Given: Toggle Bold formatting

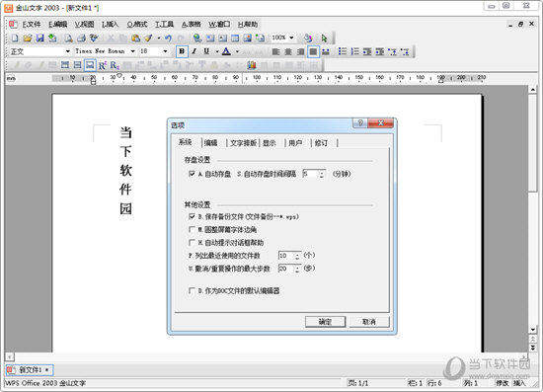Looking at the screenshot, I should [x=182, y=51].
